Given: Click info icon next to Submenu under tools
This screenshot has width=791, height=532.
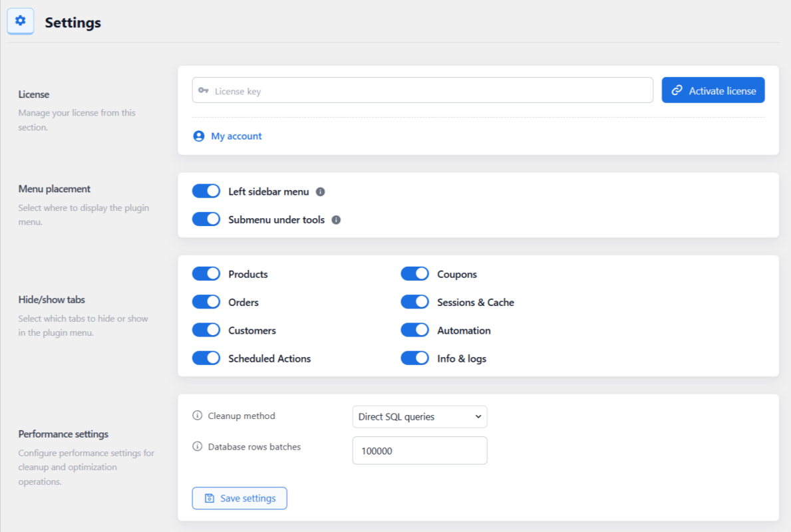Looking at the screenshot, I should tap(336, 220).
